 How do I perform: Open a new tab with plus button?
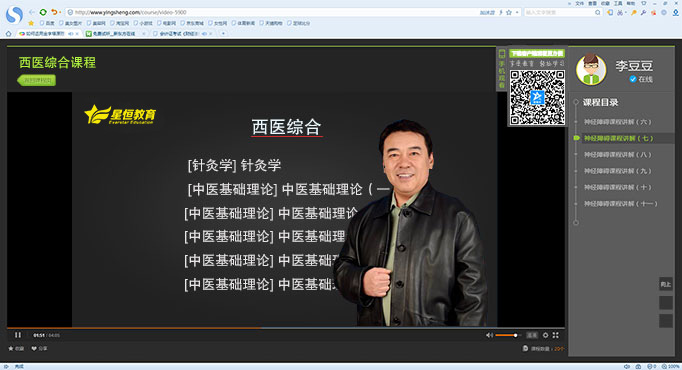[223, 33]
